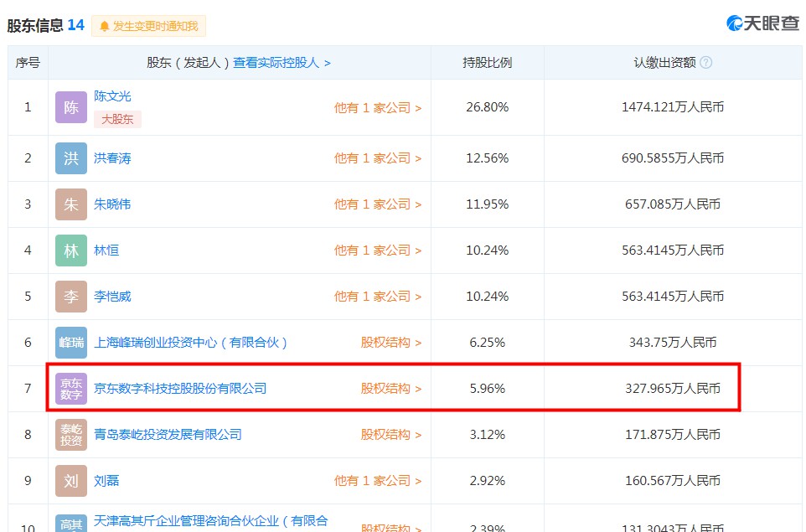
Task: Click 洪春涛 blue avatar icon
Action: (71, 158)
